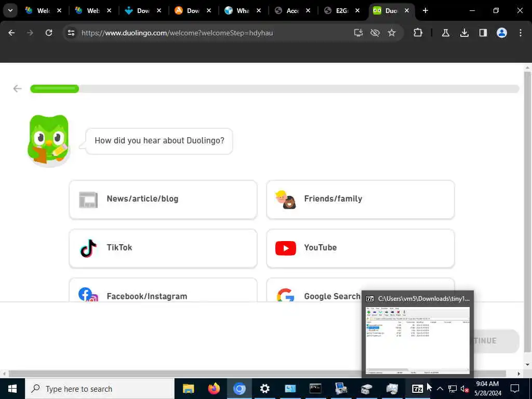This screenshot has height=399, width=532.
Task: Switch to the "Web" tab
Action: pos(88,10)
